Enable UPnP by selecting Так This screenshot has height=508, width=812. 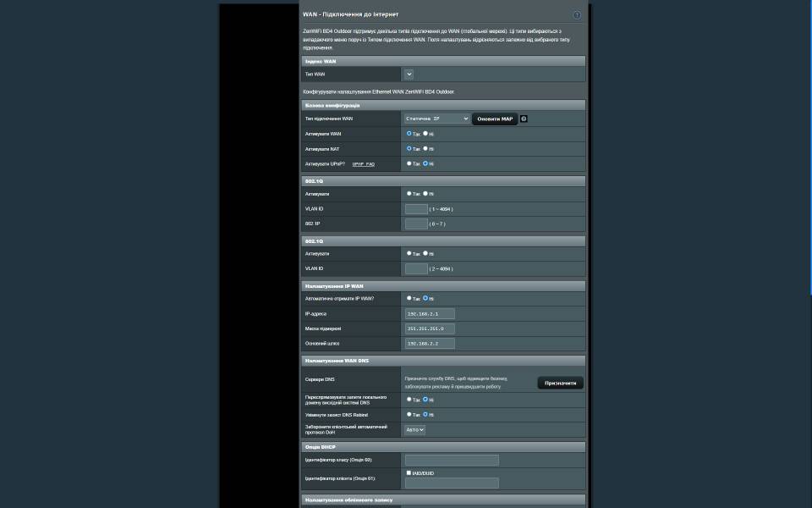click(x=409, y=163)
